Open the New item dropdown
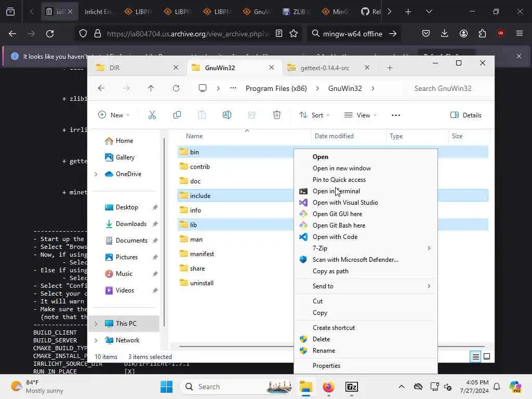This screenshot has height=399, width=532. pos(114,115)
